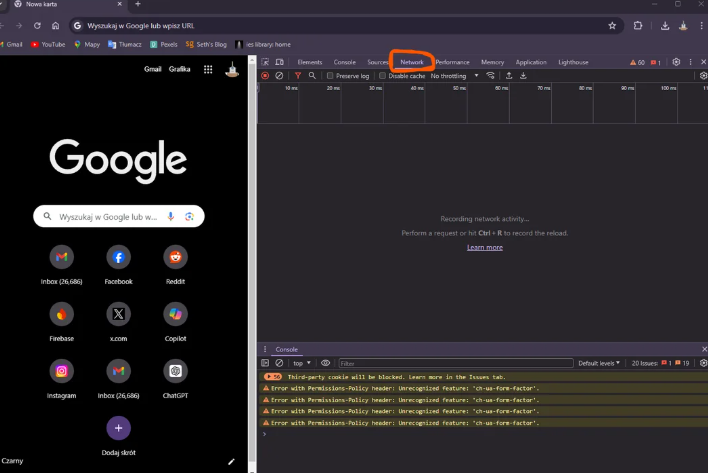Open the Facebook shortcut
The height and width of the screenshot is (473, 708).
(x=118, y=257)
